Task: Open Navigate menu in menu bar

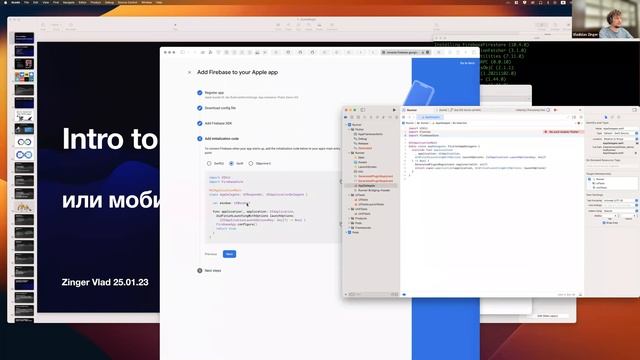Action: point(69,2)
